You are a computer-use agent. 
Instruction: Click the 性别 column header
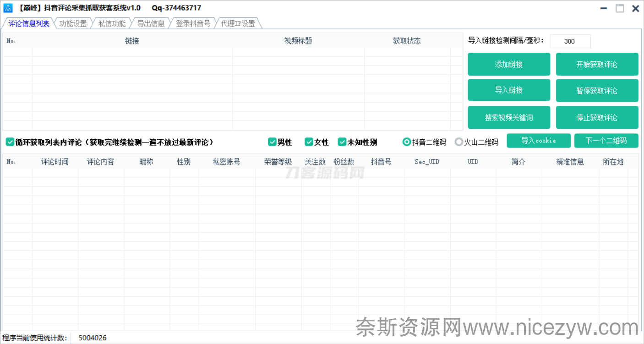tap(184, 162)
